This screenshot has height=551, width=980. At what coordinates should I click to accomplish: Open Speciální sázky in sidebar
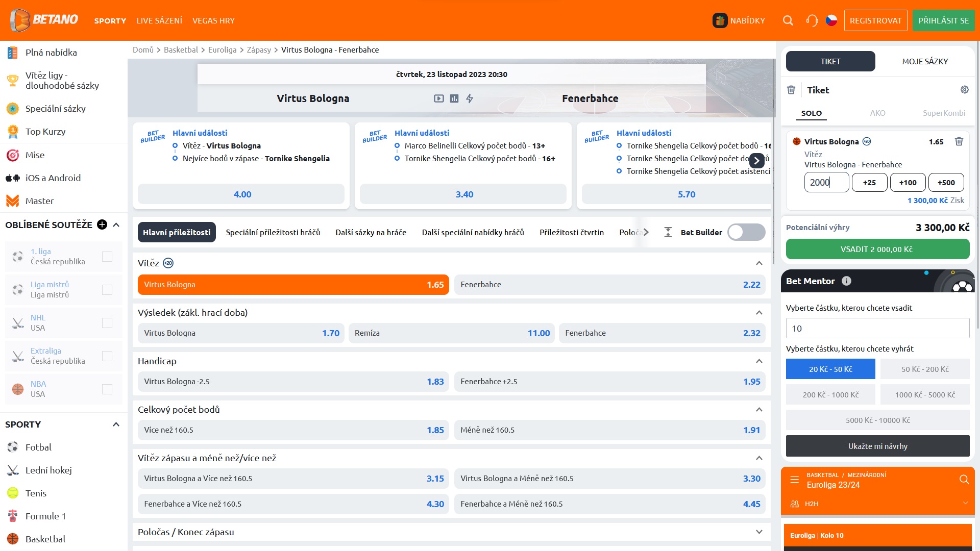point(56,108)
